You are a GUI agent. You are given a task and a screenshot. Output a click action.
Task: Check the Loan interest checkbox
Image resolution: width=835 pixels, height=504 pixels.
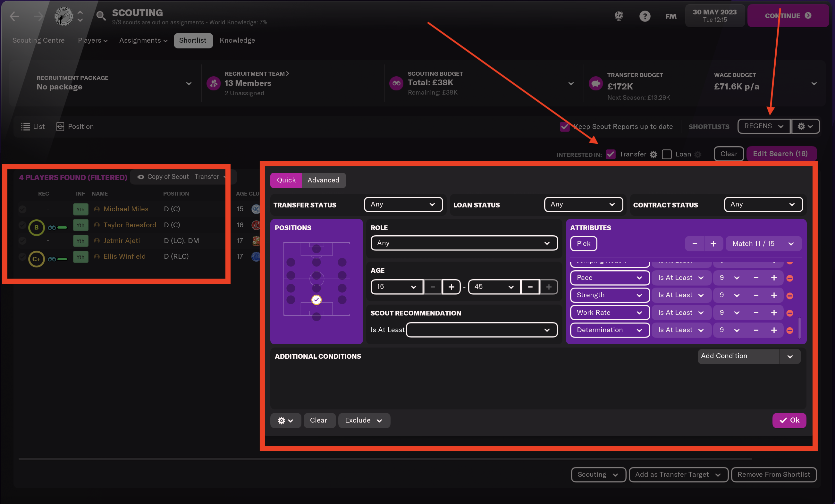pos(667,154)
